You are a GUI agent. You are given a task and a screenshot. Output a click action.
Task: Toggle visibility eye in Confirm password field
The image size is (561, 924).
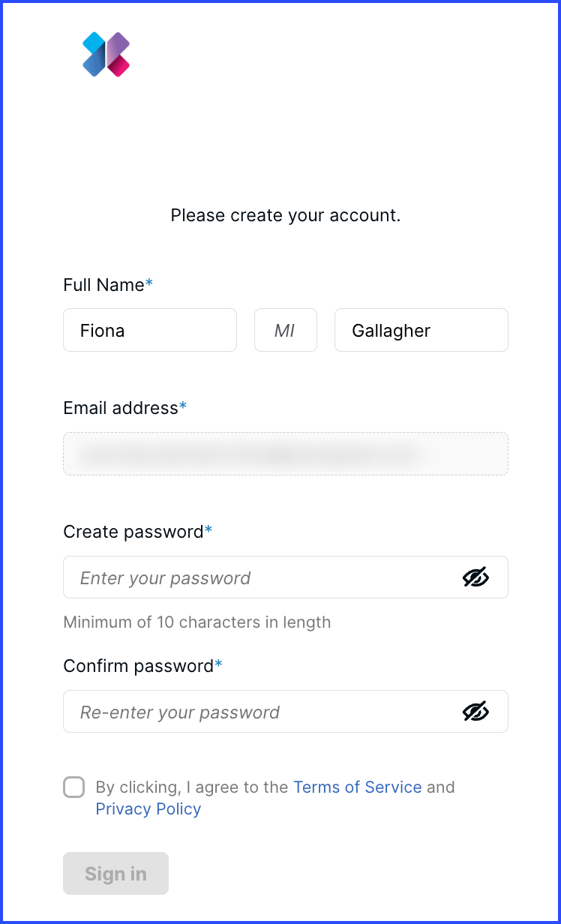coord(475,712)
